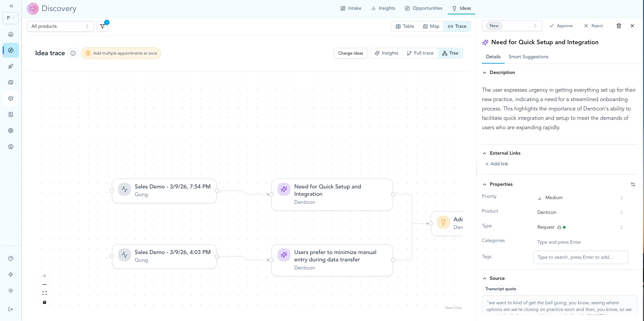The image size is (644, 321).
Task: Show Full trace mode
Action: coord(420,53)
